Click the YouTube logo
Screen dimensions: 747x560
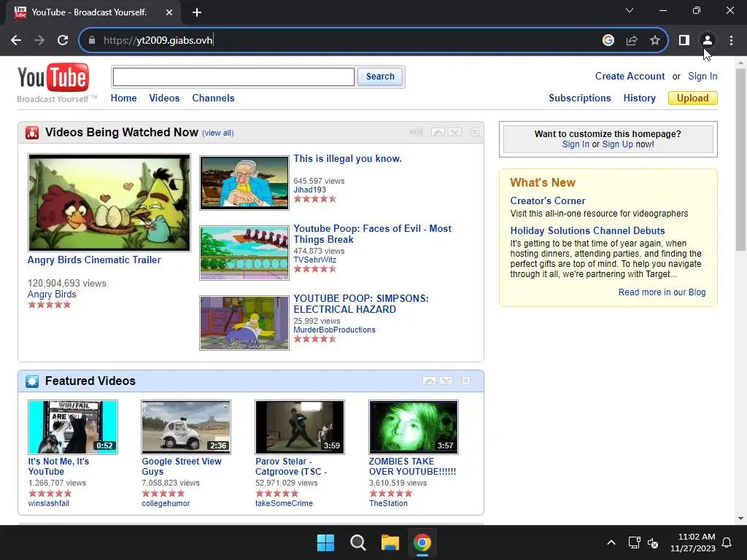[53, 77]
